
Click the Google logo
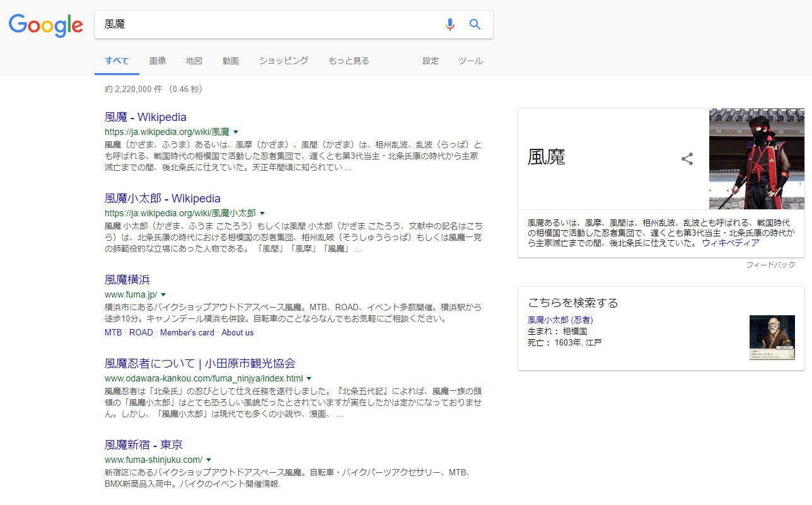(45, 25)
